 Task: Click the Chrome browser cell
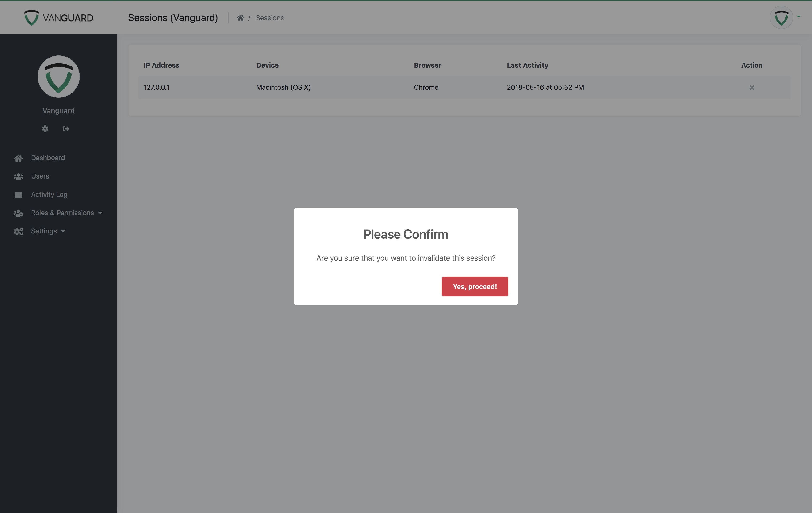point(426,87)
